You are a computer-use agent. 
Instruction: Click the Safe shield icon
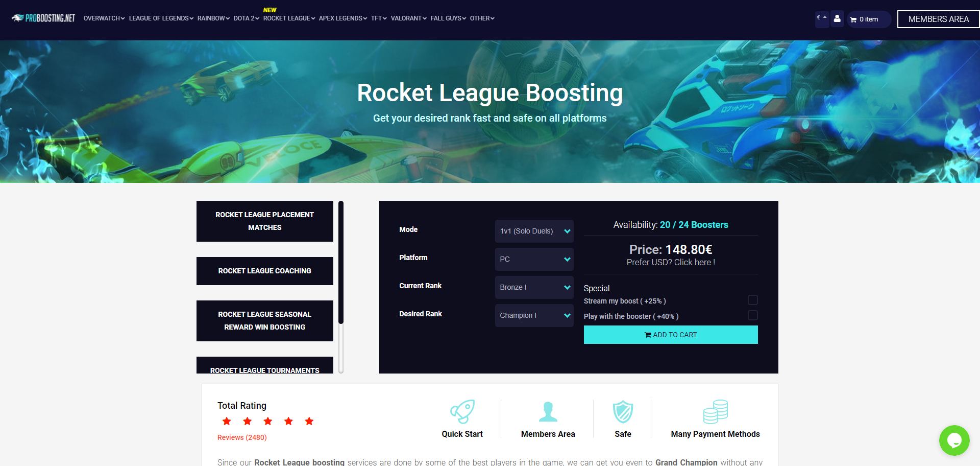click(x=623, y=412)
